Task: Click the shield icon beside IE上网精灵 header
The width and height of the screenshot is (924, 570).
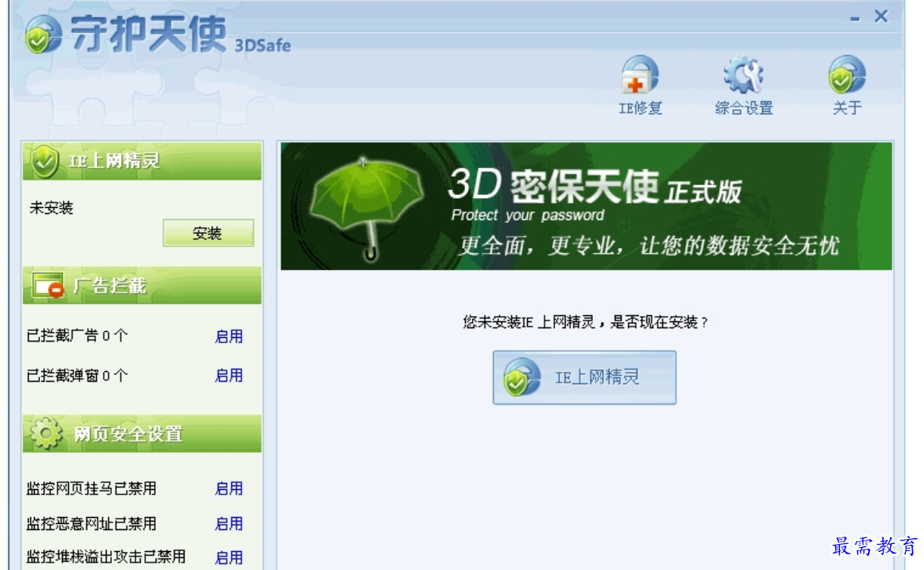Action: (x=45, y=161)
